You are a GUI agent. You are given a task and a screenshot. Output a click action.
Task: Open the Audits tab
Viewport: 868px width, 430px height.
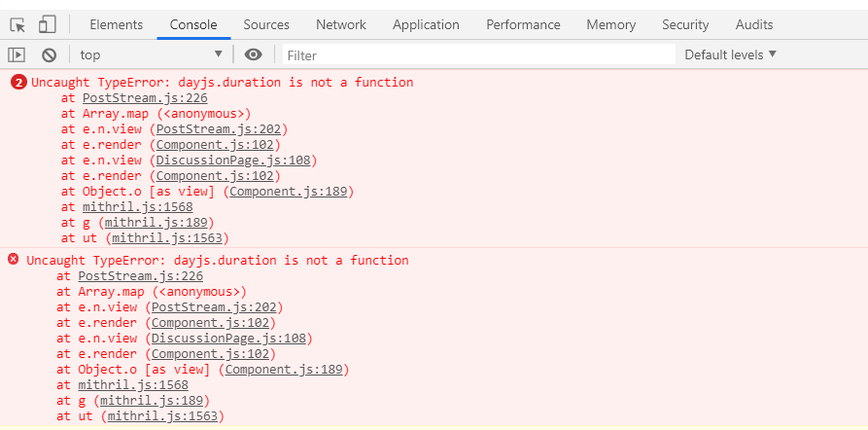coord(754,25)
